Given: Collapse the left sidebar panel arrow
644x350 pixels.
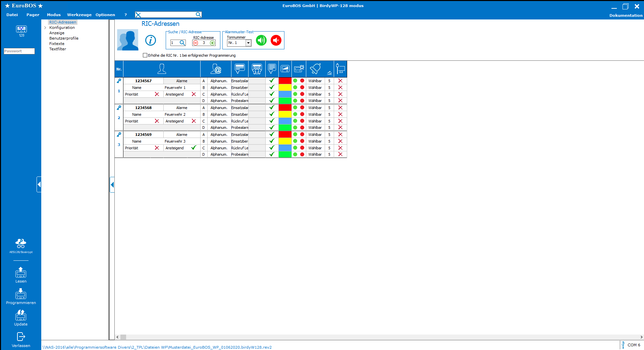Looking at the screenshot, I should click(x=39, y=184).
